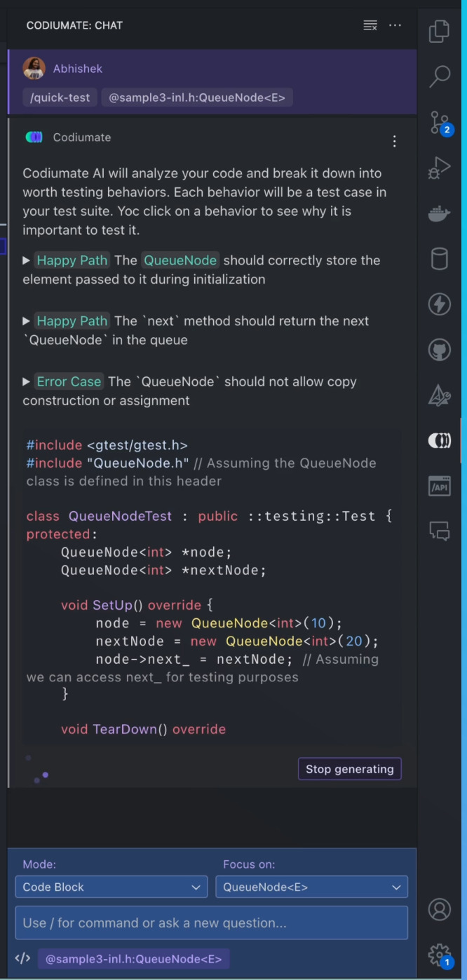Open Source Control with 2 badge
The width and height of the screenshot is (467, 980).
(440, 123)
